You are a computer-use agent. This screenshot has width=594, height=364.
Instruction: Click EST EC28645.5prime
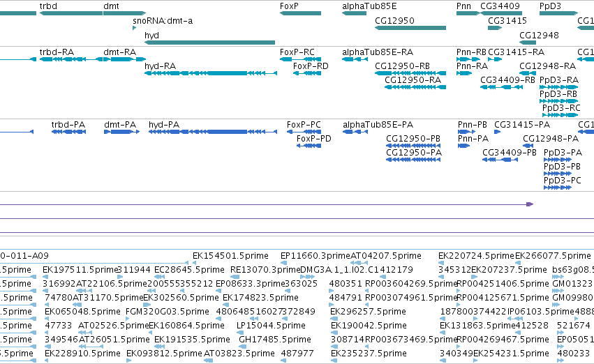click(189, 270)
